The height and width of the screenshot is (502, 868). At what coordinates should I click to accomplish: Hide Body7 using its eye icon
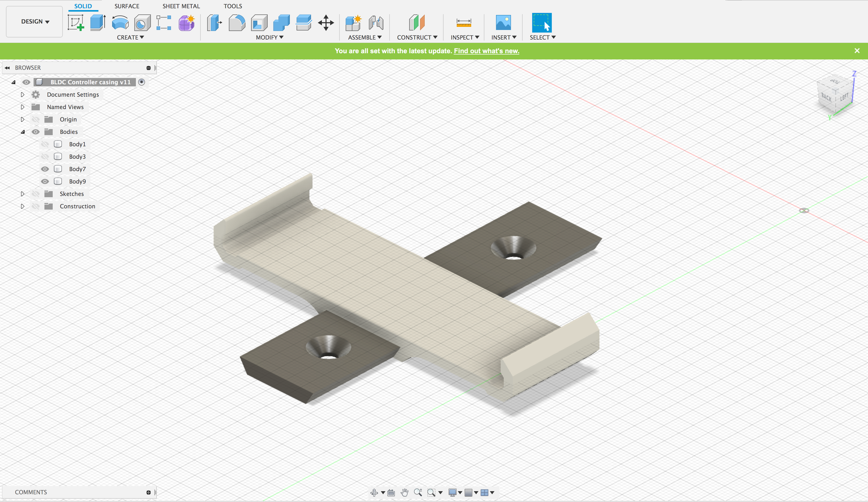pyautogui.click(x=45, y=169)
